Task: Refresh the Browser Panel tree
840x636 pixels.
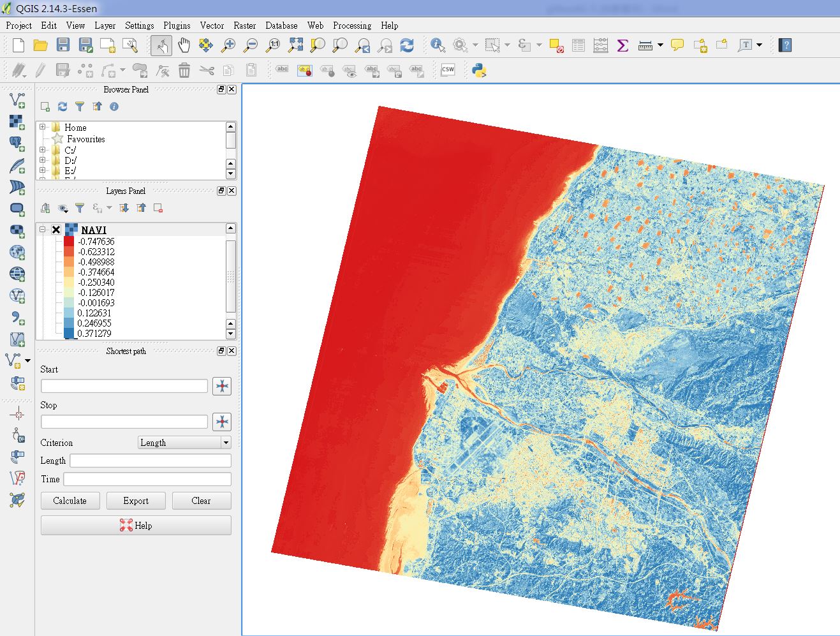Action: tap(62, 107)
